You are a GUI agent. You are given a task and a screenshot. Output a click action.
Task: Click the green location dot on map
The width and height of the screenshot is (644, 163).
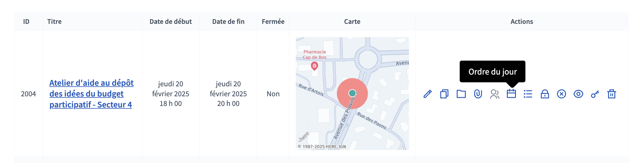click(x=352, y=93)
